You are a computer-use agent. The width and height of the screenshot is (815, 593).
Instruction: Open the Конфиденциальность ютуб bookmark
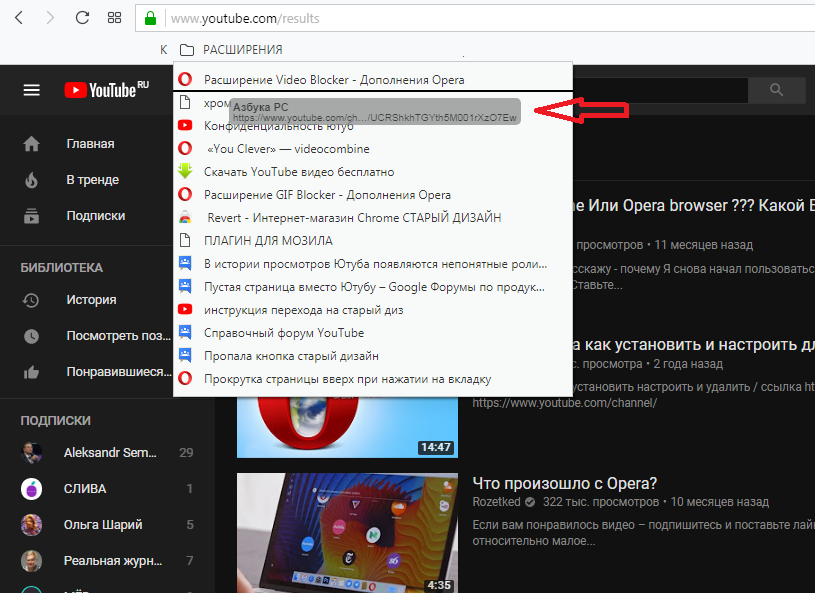[x=373, y=126]
